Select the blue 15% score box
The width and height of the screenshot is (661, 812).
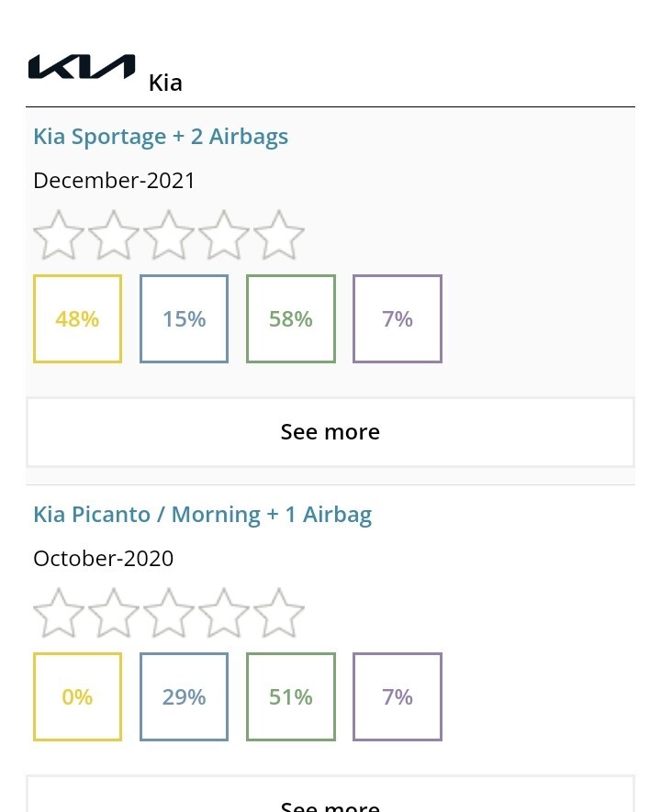click(x=184, y=319)
